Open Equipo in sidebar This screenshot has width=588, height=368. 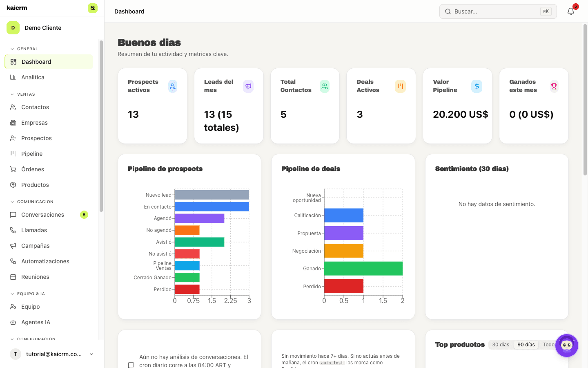coord(49,307)
